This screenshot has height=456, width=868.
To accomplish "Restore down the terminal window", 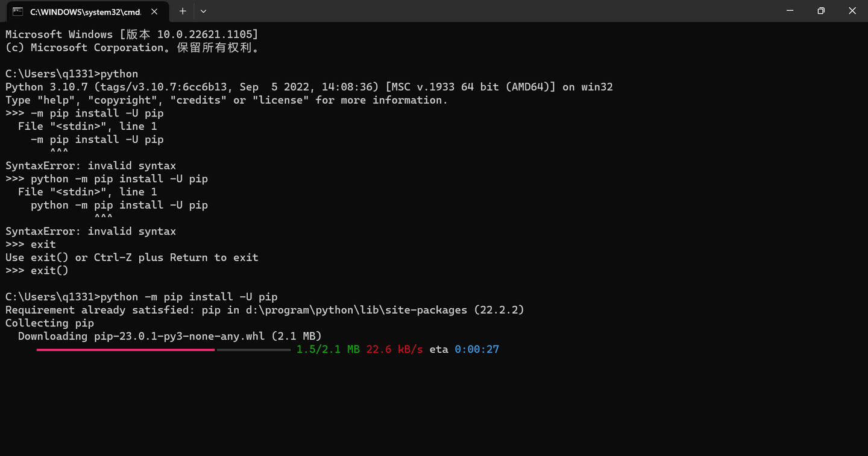I will point(821,11).
